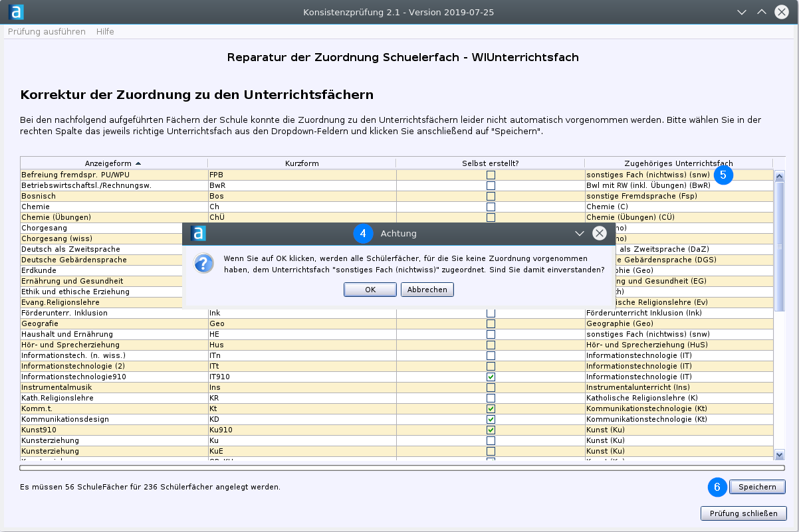The image size is (799, 532).
Task: Click the horizontal progress bar below table
Action: click(x=403, y=468)
